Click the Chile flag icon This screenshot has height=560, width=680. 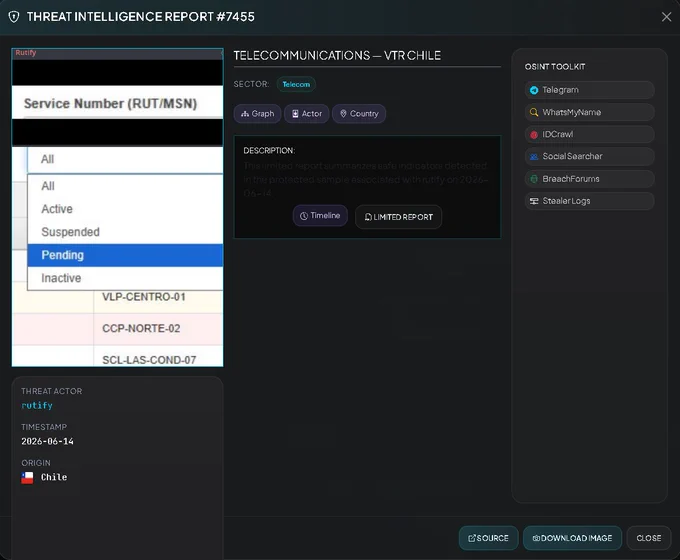(x=27, y=478)
